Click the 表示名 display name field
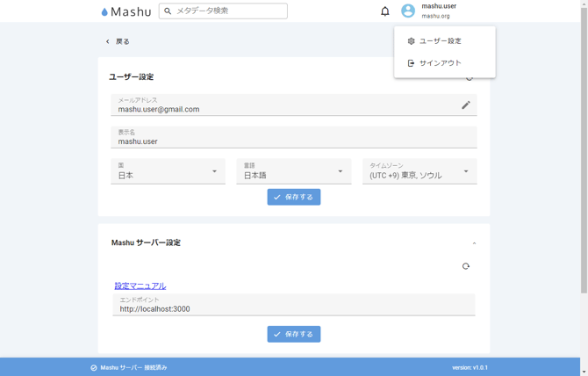This screenshot has width=588, height=376. point(294,141)
